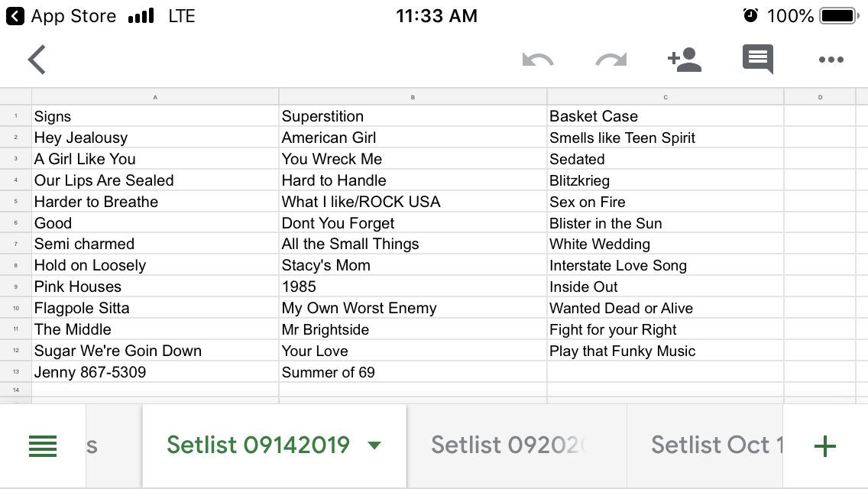
Task: Open the comments icon
Action: 758,59
